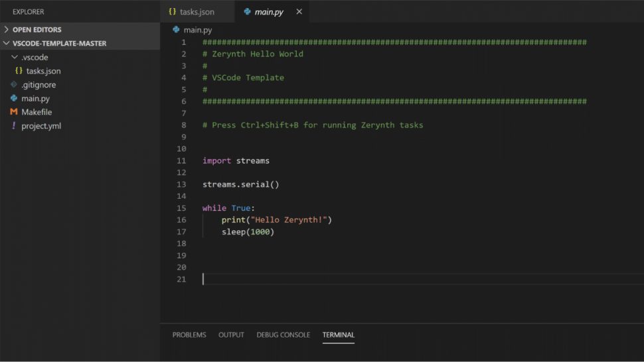Close the main.py editor tab
This screenshot has width=644, height=362.
click(x=299, y=11)
